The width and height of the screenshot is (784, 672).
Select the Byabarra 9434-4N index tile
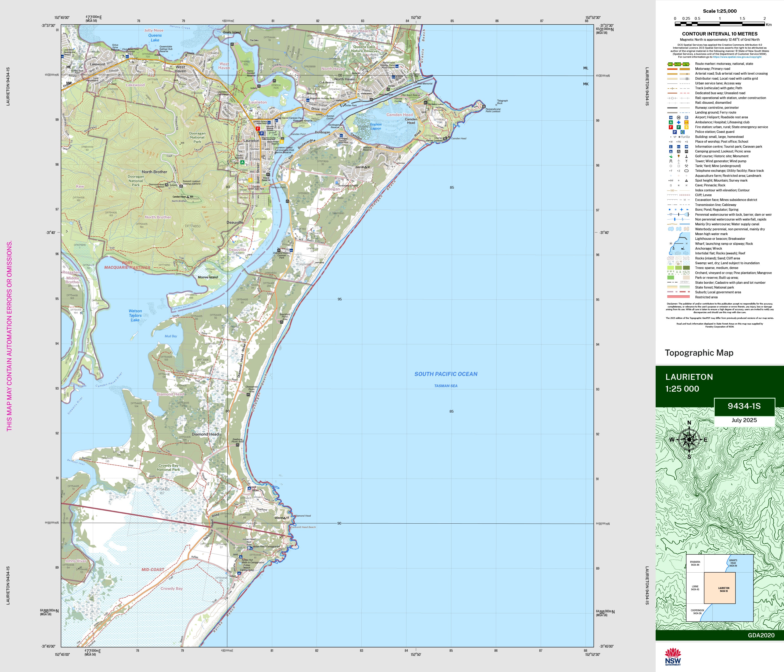(695, 563)
